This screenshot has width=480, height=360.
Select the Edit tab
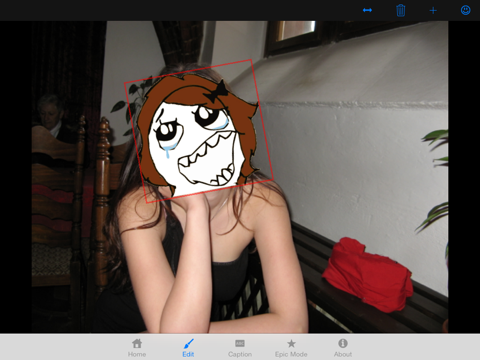click(x=188, y=348)
